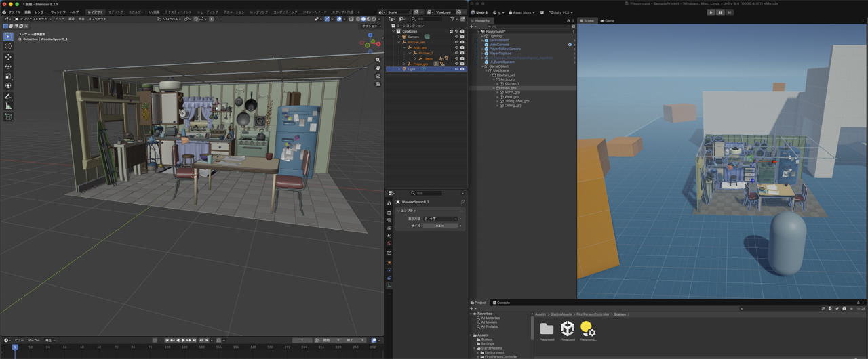
Task: Switch Blender to rendered viewport shading
Action: (x=374, y=19)
